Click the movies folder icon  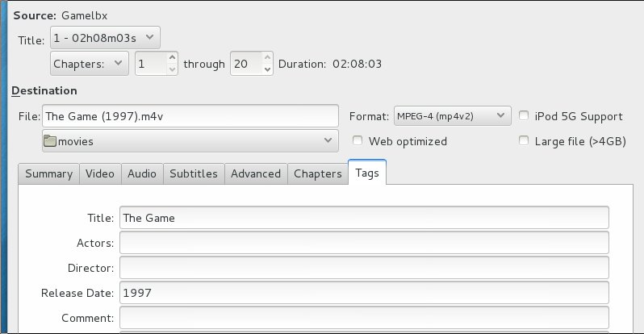point(50,141)
